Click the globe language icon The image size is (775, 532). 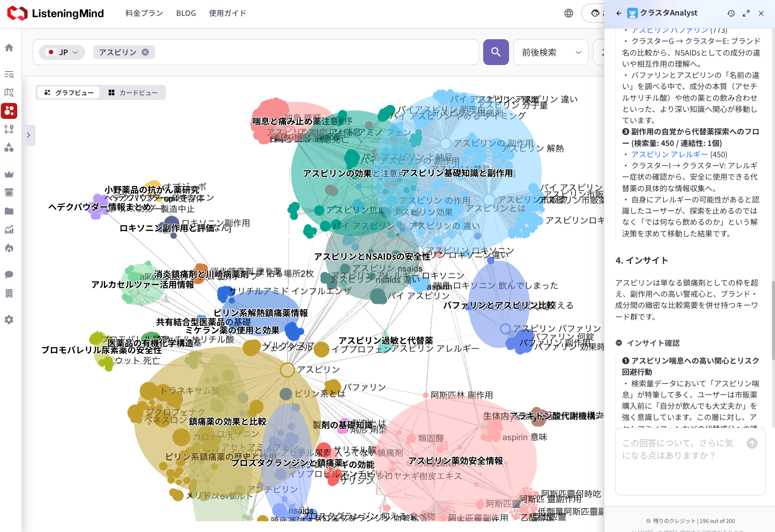click(569, 13)
